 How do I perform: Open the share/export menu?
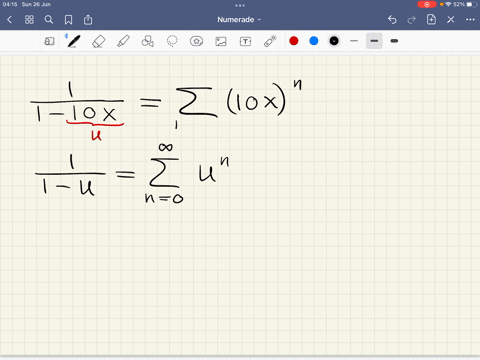click(88, 20)
